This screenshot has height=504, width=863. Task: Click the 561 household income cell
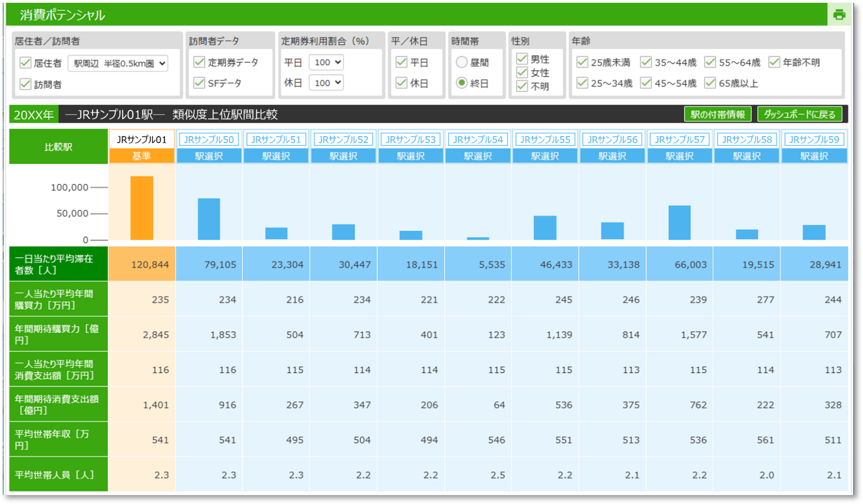[747, 439]
